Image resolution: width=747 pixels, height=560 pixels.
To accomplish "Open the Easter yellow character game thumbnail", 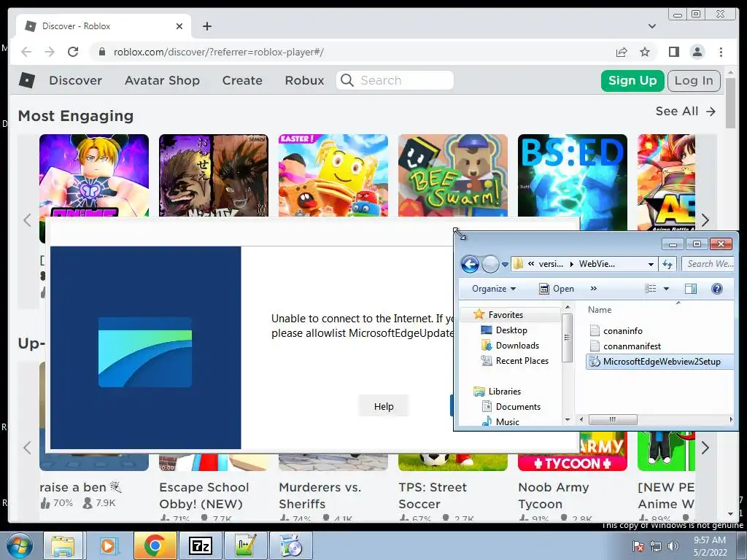I will (x=333, y=175).
